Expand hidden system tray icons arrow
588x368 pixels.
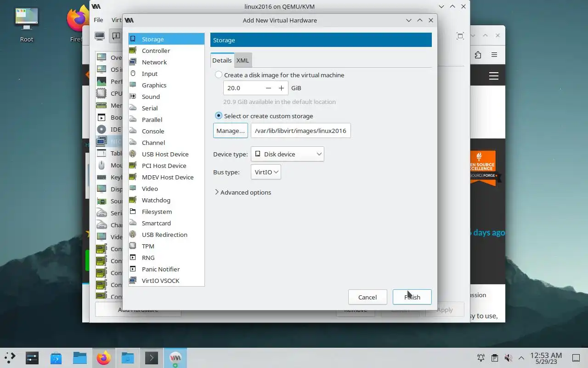click(521, 358)
